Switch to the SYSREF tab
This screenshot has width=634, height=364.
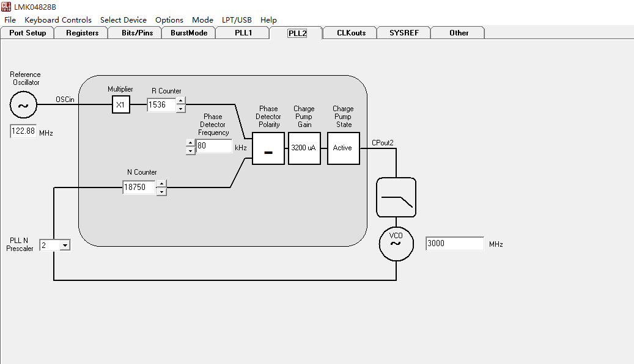(x=404, y=33)
